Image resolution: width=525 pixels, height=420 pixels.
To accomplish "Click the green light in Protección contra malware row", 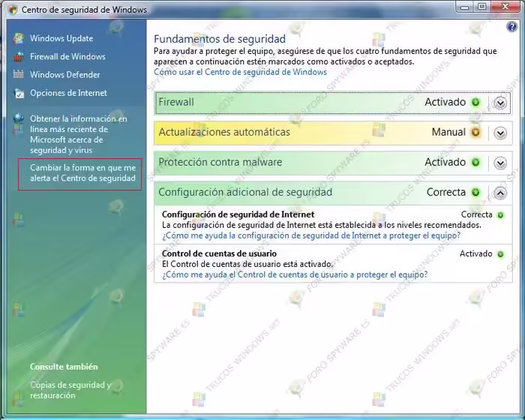I will click(x=475, y=163).
